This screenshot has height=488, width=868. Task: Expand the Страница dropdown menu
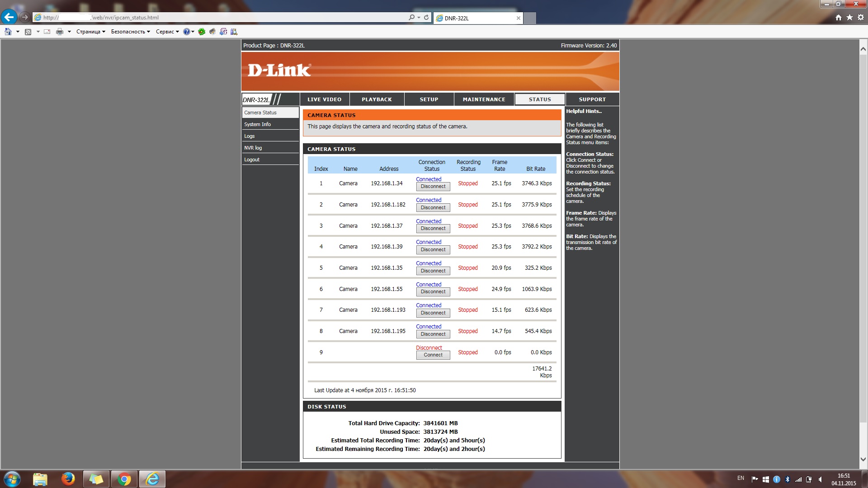click(90, 32)
